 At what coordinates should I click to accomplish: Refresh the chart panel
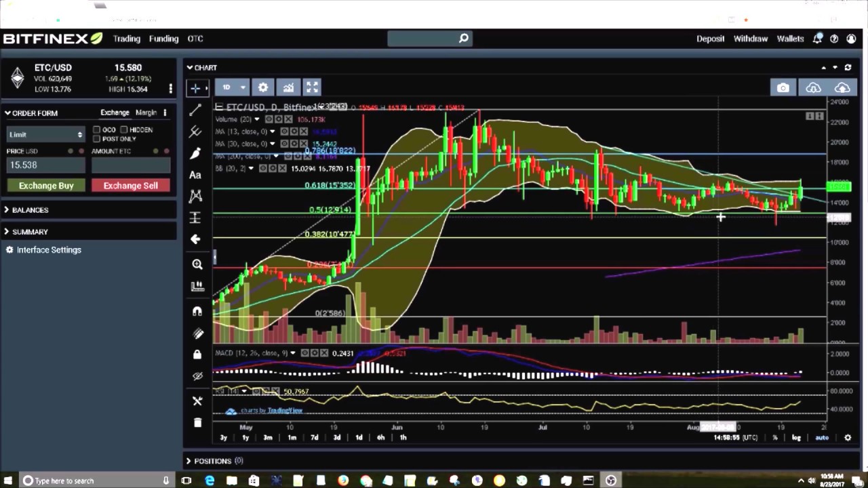(x=848, y=68)
